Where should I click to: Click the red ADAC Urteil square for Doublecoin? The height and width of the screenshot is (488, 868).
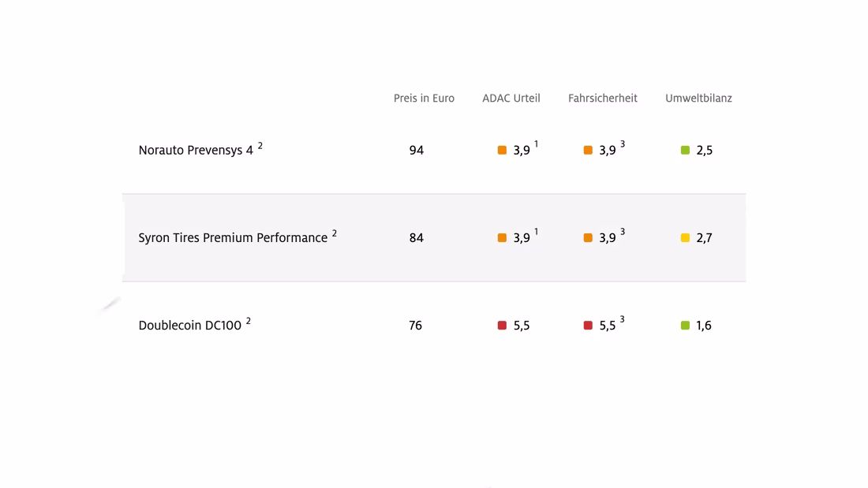502,326
